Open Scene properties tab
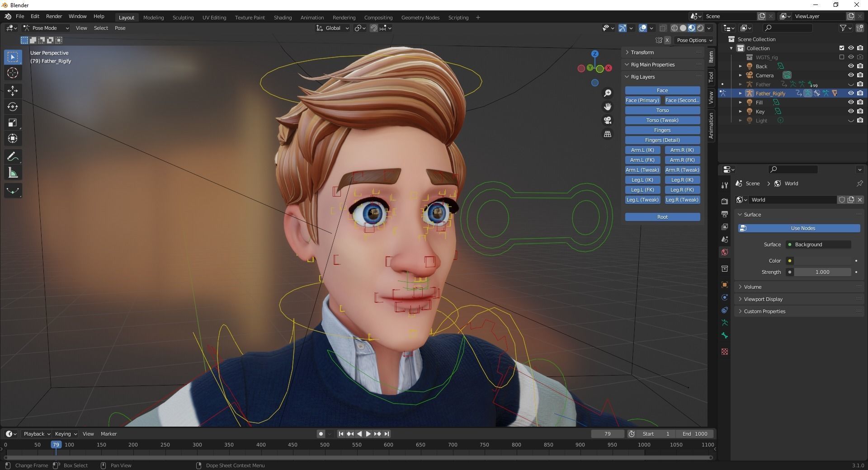868x470 pixels. [x=725, y=239]
